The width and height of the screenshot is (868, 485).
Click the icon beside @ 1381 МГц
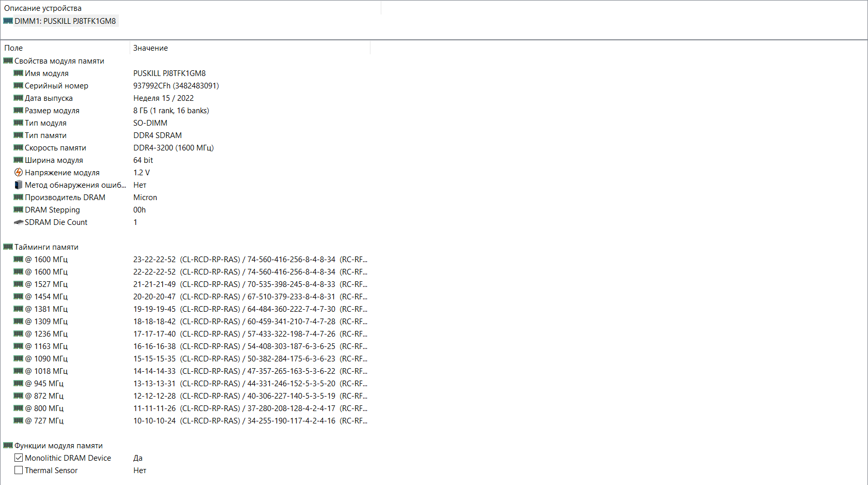coord(19,309)
